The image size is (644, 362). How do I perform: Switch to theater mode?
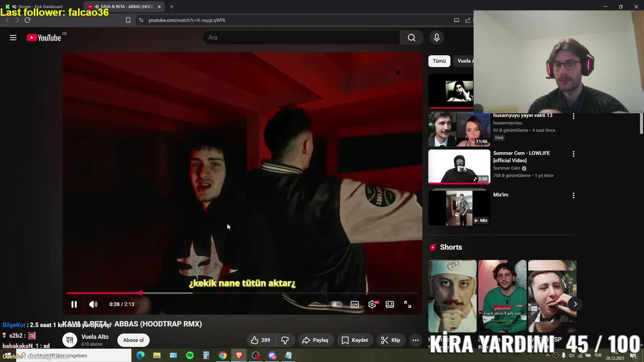[x=390, y=304]
